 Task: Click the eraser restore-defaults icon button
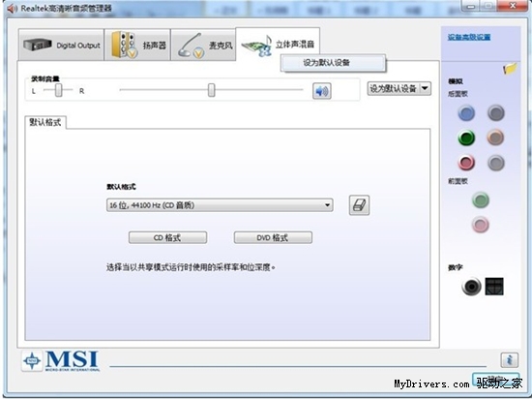(x=359, y=205)
